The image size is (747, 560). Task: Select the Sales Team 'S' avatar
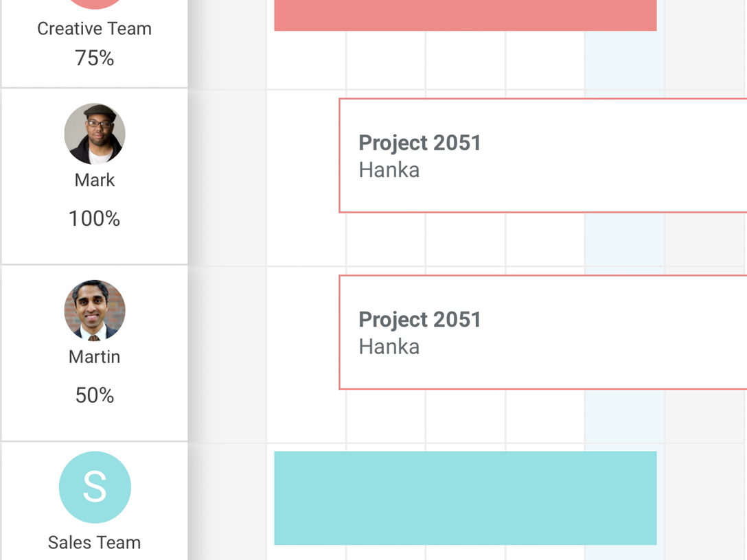pyautogui.click(x=95, y=487)
